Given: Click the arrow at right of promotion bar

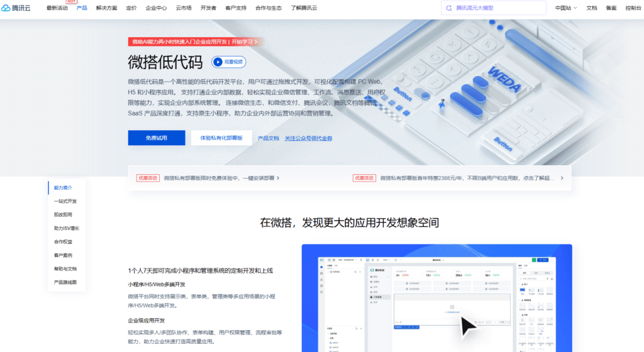Looking at the screenshot, I should coord(562,178).
